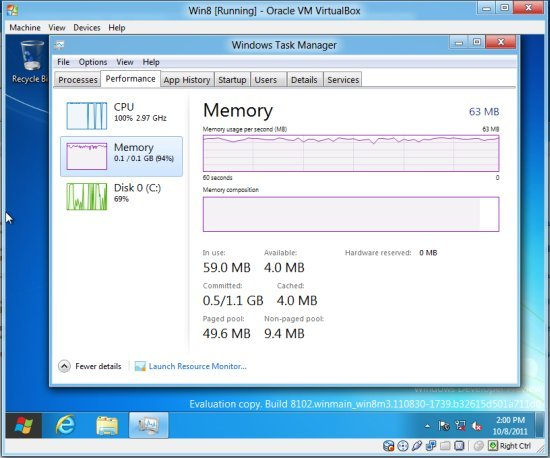This screenshot has height=458, width=550.
Task: Close the VirtualBox Win8 window
Action: (x=529, y=8)
